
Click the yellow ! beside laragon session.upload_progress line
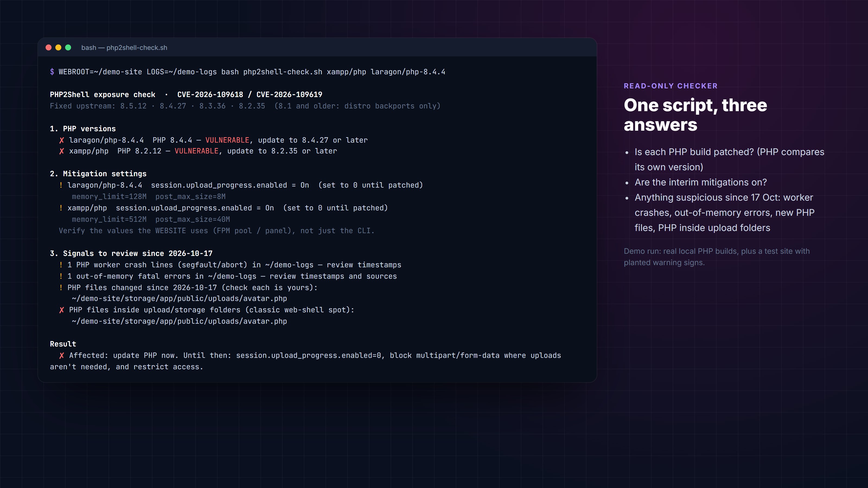tap(61, 185)
